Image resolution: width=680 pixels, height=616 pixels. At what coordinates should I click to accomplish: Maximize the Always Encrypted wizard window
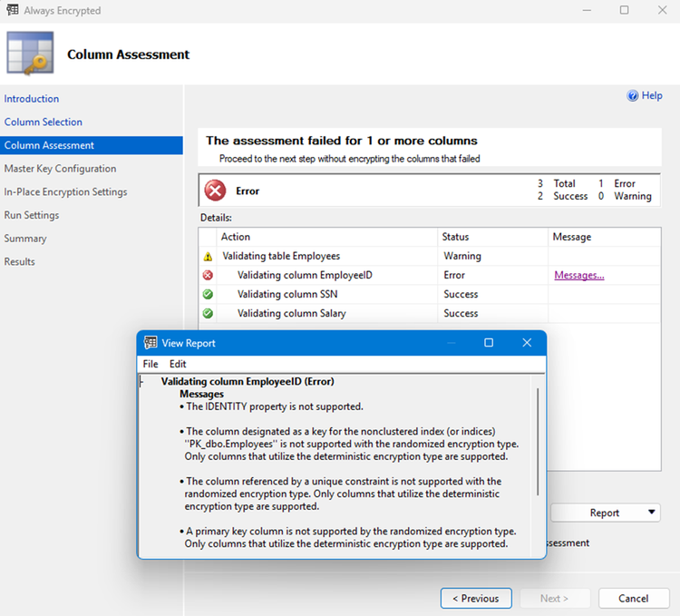point(624,10)
